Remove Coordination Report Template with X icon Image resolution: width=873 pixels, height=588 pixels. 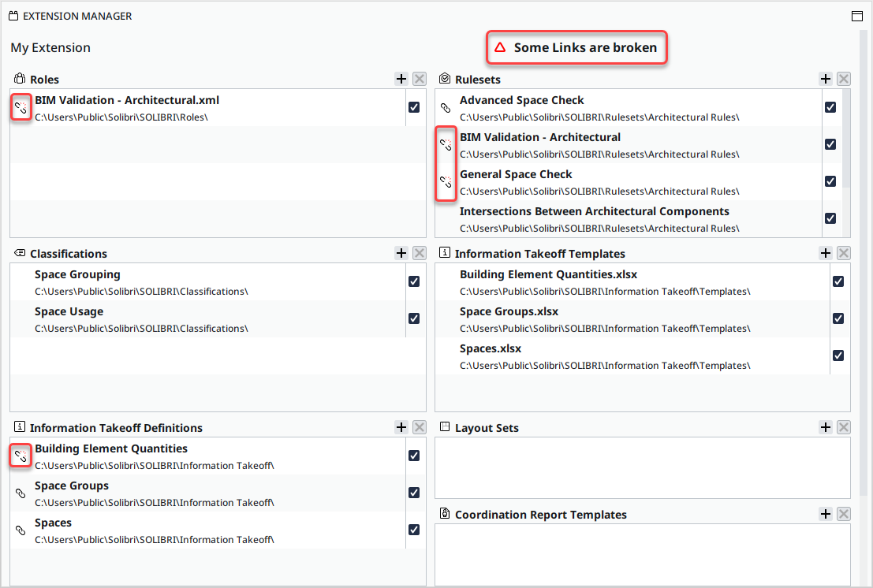click(844, 514)
